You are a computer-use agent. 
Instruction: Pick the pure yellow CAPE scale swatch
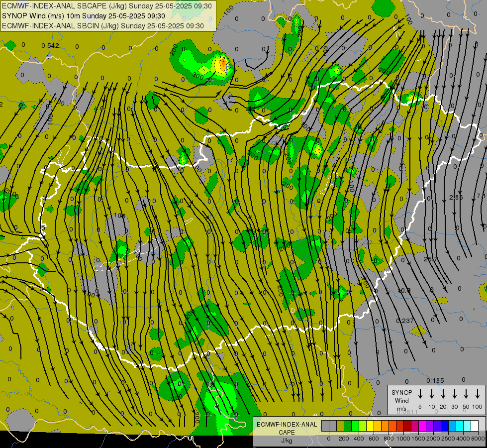coord(370,426)
